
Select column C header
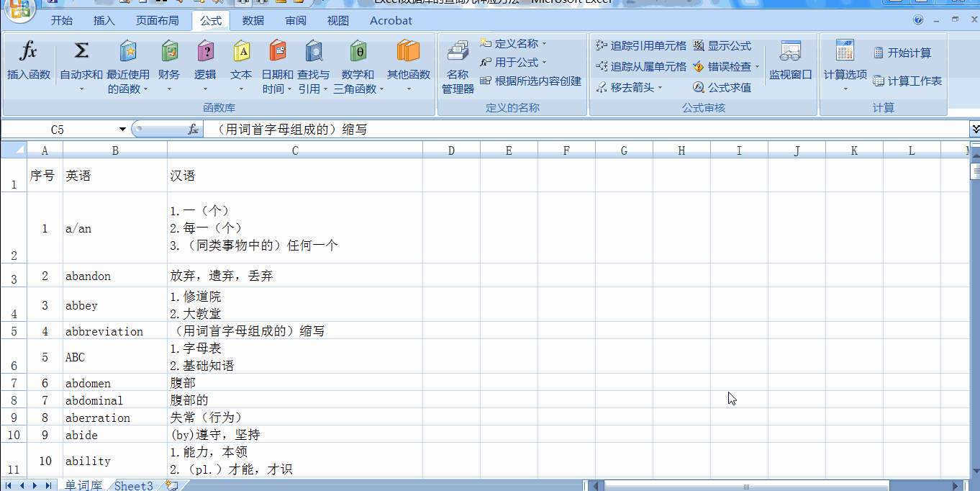coord(295,150)
